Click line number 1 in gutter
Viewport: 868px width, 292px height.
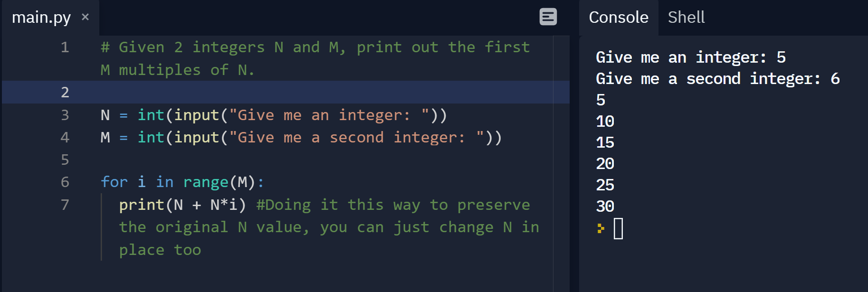click(65, 47)
